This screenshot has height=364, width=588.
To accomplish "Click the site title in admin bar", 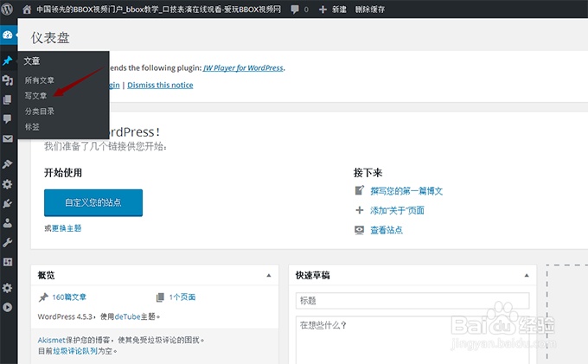I will point(158,10).
